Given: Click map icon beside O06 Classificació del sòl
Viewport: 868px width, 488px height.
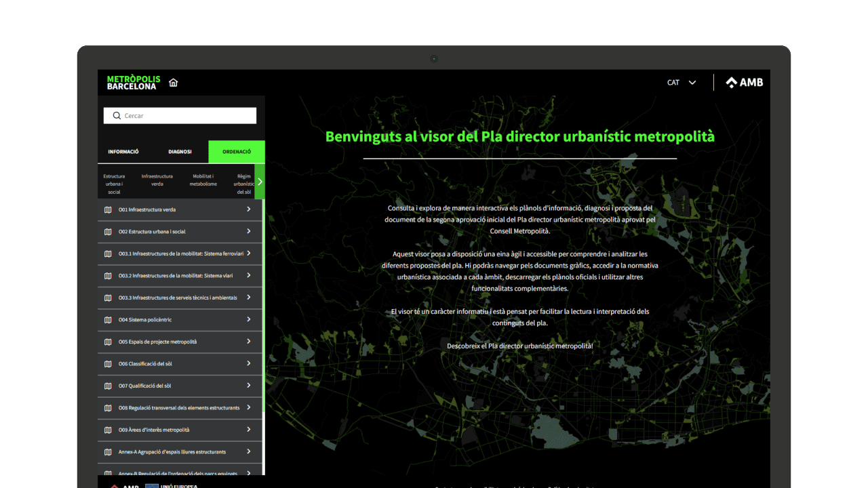Looking at the screenshot, I should tap(108, 364).
